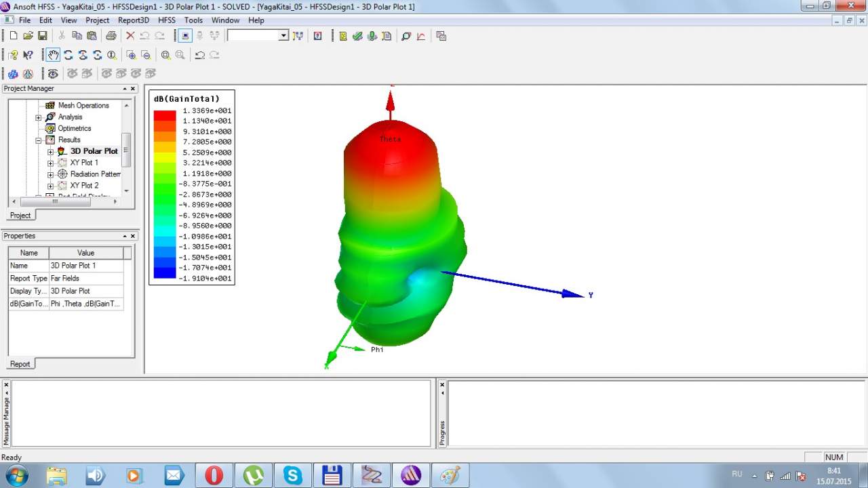Screen dimensions: 868x488
Task: Click the Value column header in Properties
Action: (85, 253)
